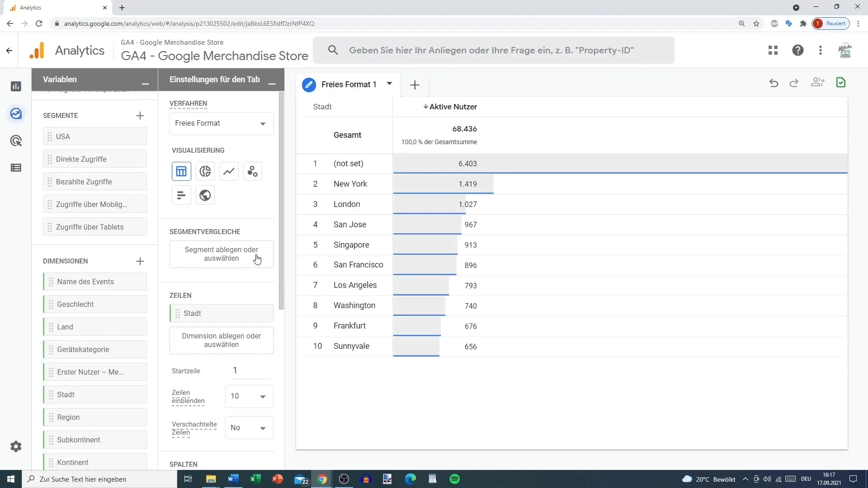Image resolution: width=868 pixels, height=488 pixels.
Task: Open the Google apps grid
Action: tap(773, 50)
